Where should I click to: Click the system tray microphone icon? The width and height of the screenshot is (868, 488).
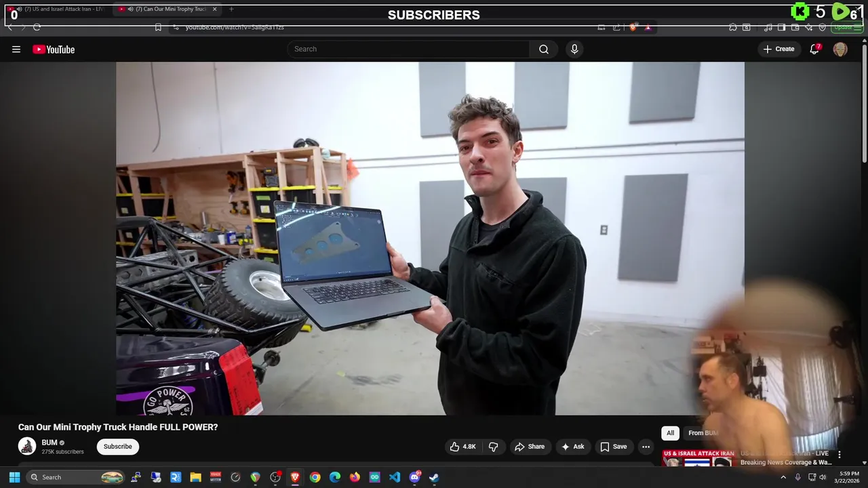pyautogui.click(x=797, y=477)
